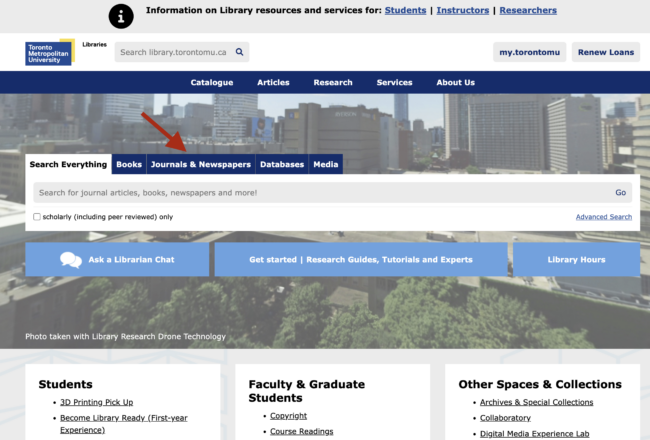Open Digital Media Experience Lab link

(534, 433)
